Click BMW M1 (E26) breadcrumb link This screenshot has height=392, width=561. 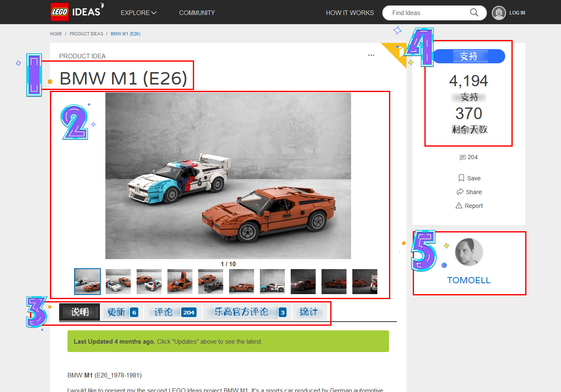(x=125, y=34)
